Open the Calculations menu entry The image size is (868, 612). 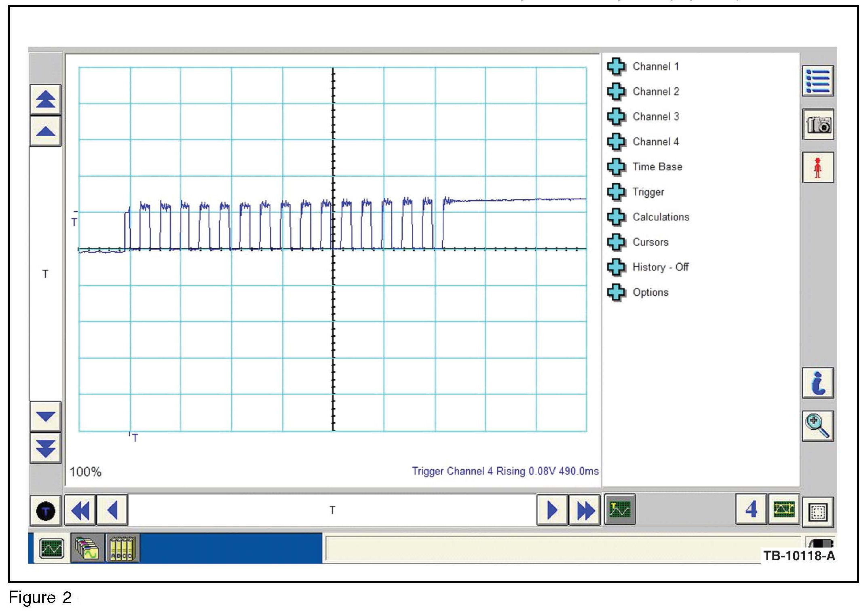coord(661,217)
